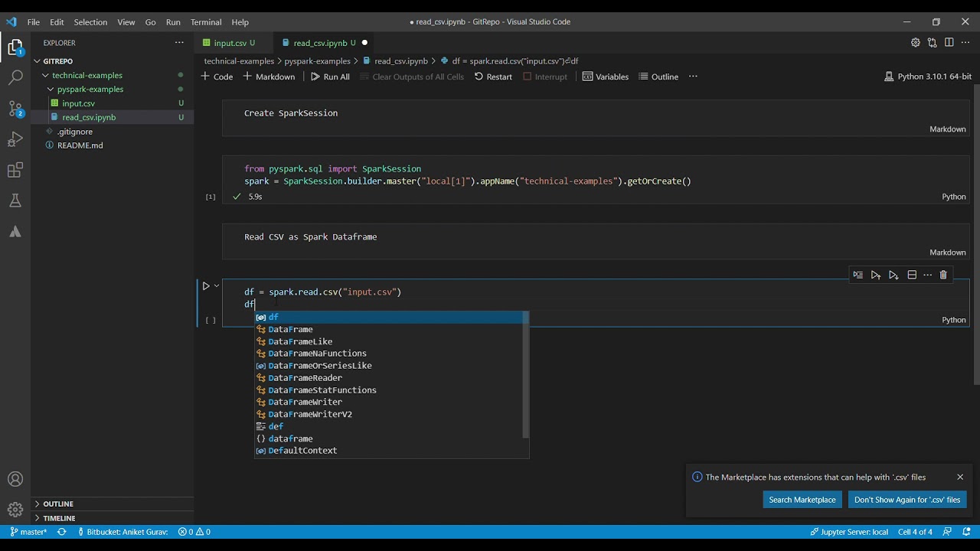Collapse the pyspark-examples folder
980x551 pixels.
point(90,90)
